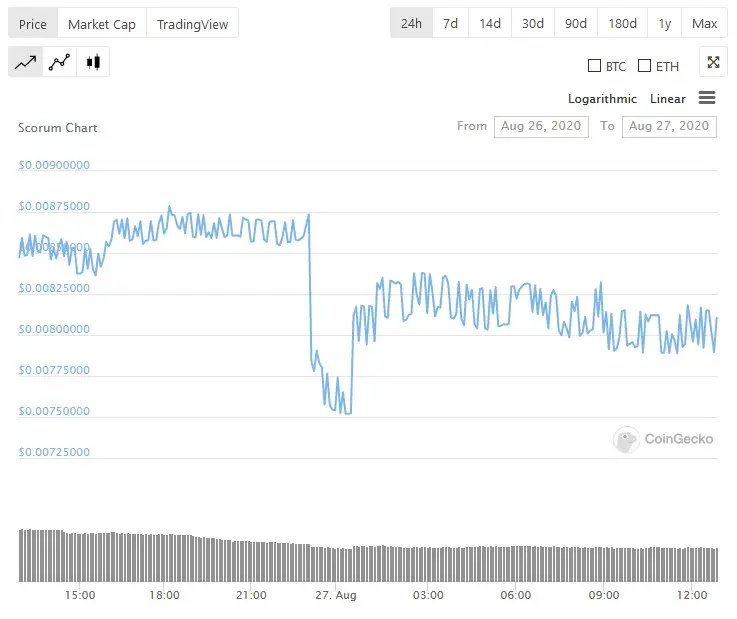This screenshot has width=737, height=619.
Task: Click the Scorum Chart title
Action: pos(57,128)
